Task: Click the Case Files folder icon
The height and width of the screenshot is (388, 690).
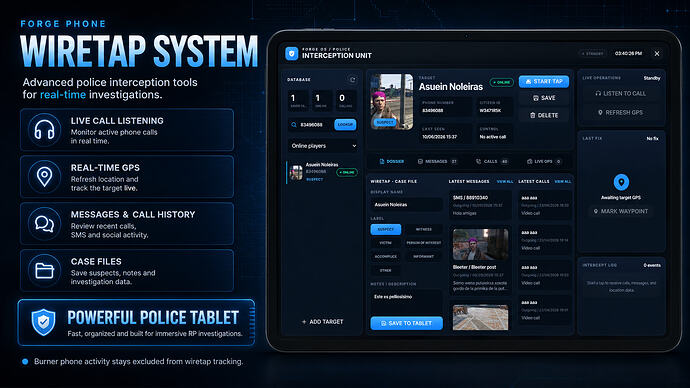Action: point(44,270)
